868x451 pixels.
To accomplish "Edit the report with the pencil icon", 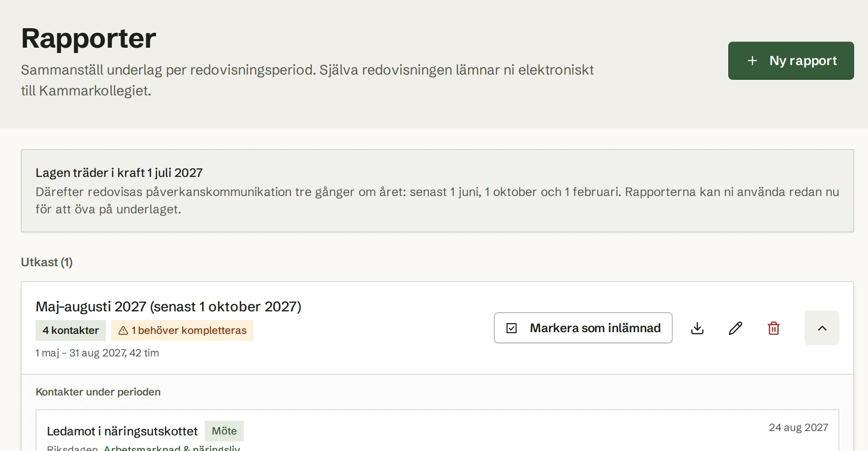I will (735, 328).
